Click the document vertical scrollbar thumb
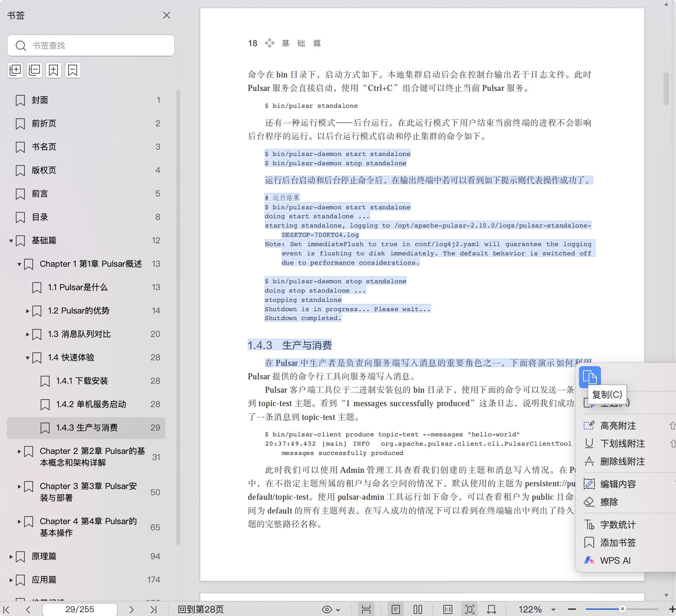 666,89
